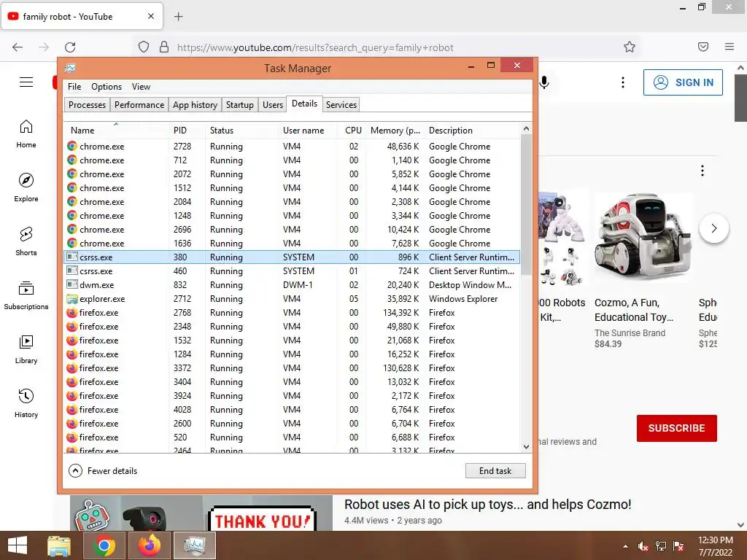
Task: Select chrome.exe process with PID 2696
Action: pos(292,230)
